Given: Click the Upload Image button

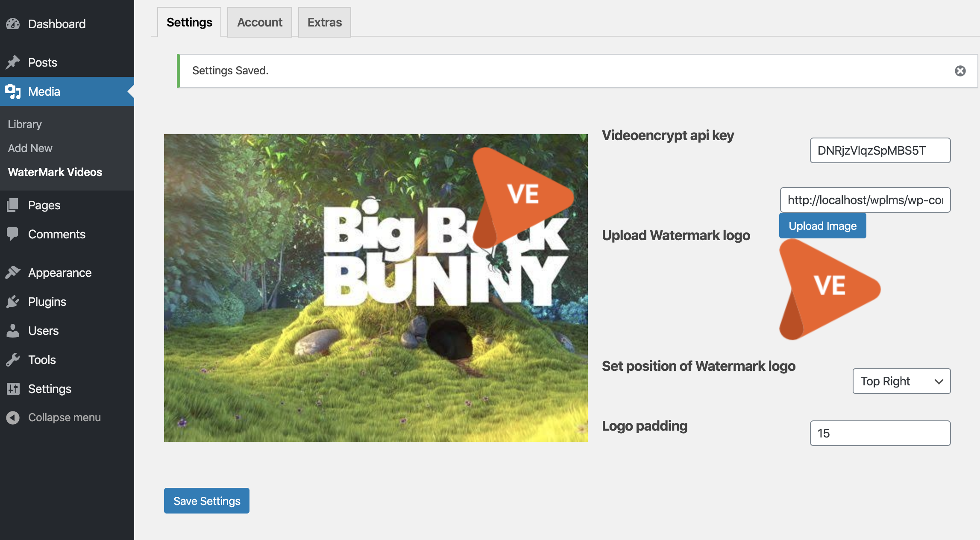Looking at the screenshot, I should point(823,226).
